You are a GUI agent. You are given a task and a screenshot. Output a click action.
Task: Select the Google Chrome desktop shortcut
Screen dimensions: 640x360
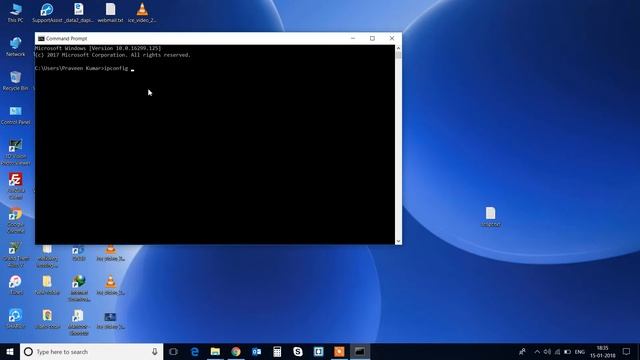[x=16, y=220]
